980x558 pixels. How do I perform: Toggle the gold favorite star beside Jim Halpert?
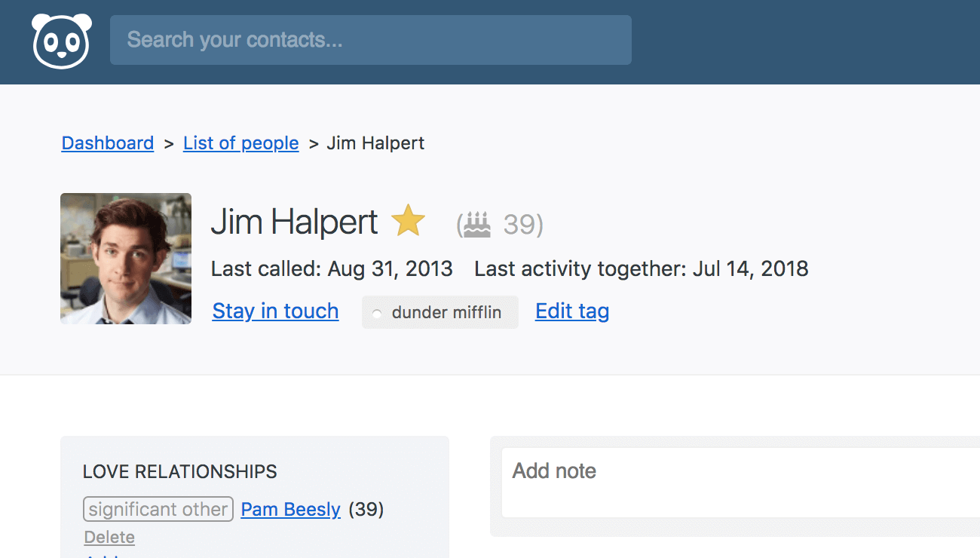(x=409, y=221)
